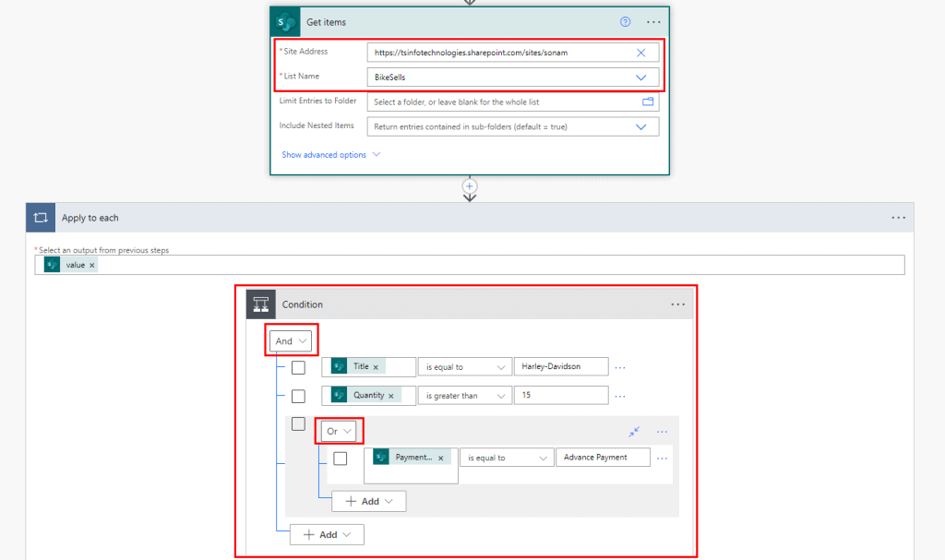Open the Include Nested Items dropdown
Image resolution: width=945 pixels, height=560 pixels.
pos(513,126)
